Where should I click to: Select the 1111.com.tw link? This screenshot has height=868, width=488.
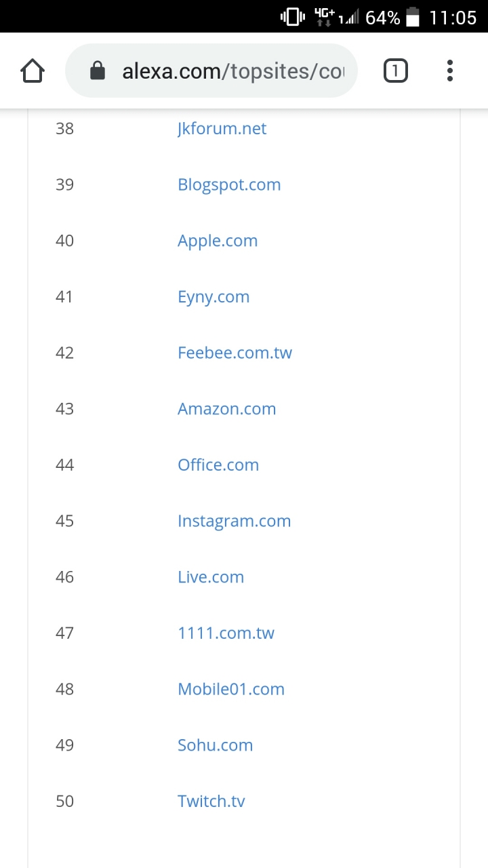pos(226,633)
